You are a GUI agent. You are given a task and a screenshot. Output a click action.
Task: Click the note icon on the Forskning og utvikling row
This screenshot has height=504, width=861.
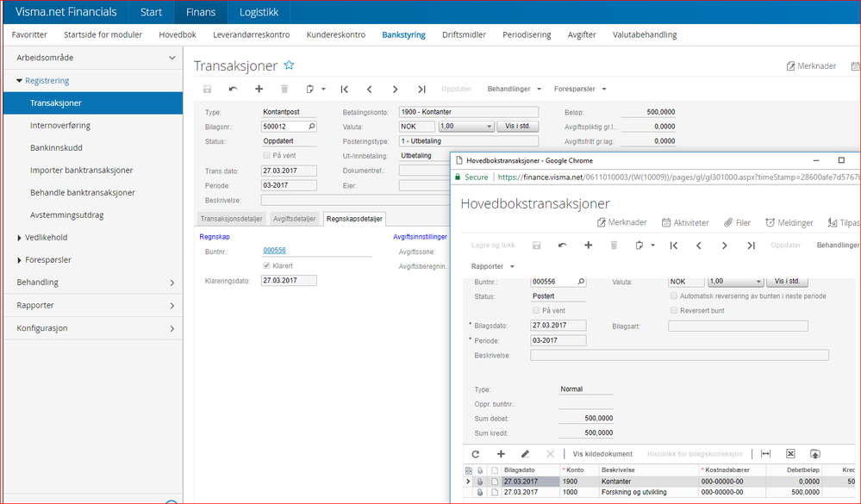494,493
